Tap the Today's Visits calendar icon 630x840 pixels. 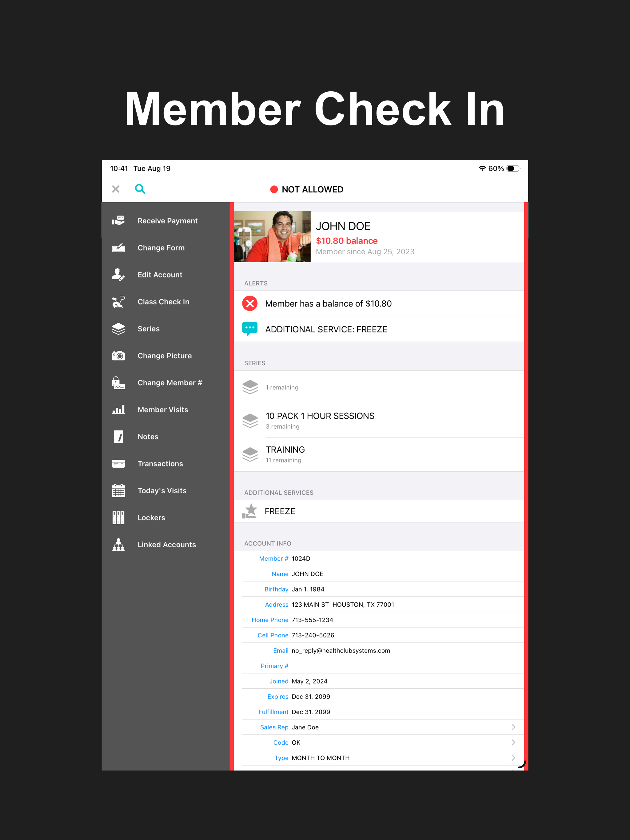point(118,490)
